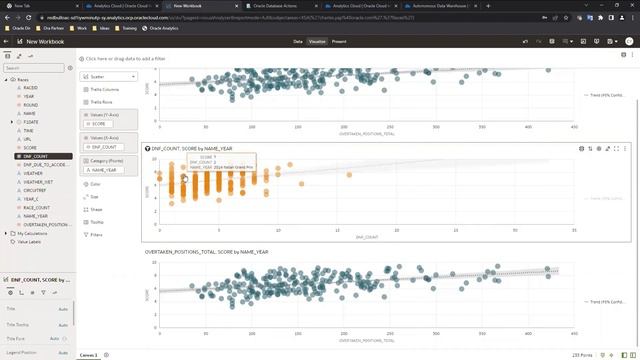Open the Analytics properties tab icon
This screenshot has height=360, width=640.
(54, 293)
